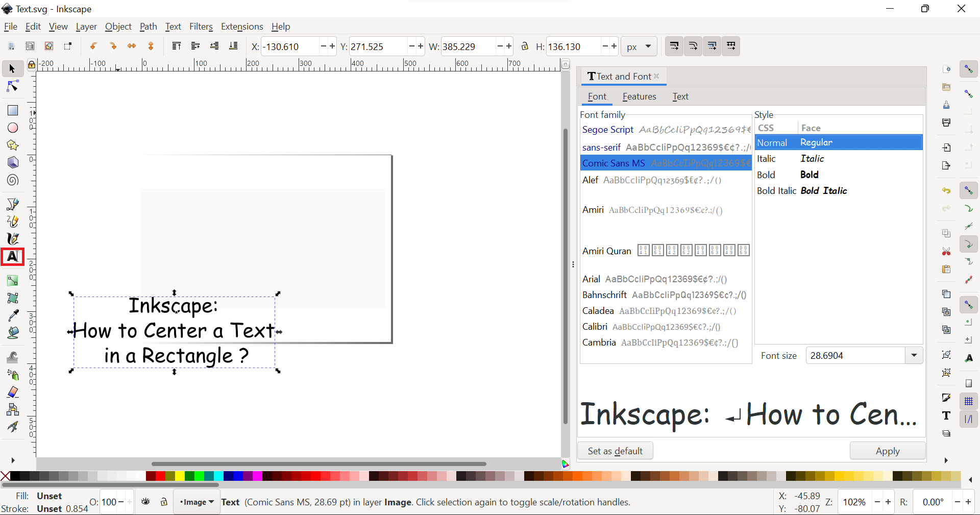The height and width of the screenshot is (515, 980).
Task: Open the Font size dropdown
Action: (x=914, y=355)
